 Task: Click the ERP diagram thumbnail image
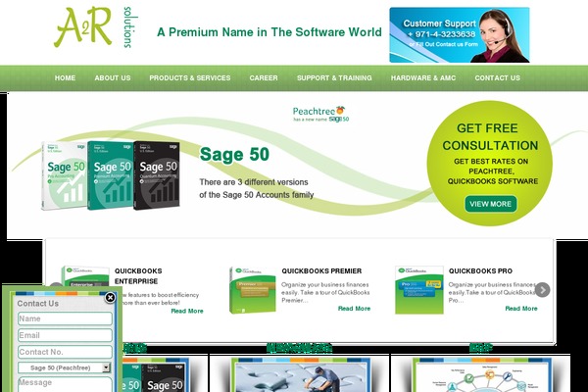tap(482, 375)
